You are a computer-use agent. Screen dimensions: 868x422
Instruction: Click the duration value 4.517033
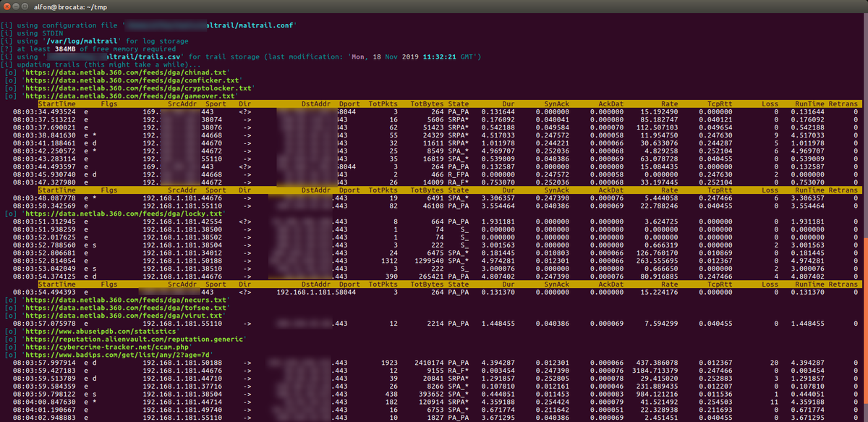(x=499, y=135)
